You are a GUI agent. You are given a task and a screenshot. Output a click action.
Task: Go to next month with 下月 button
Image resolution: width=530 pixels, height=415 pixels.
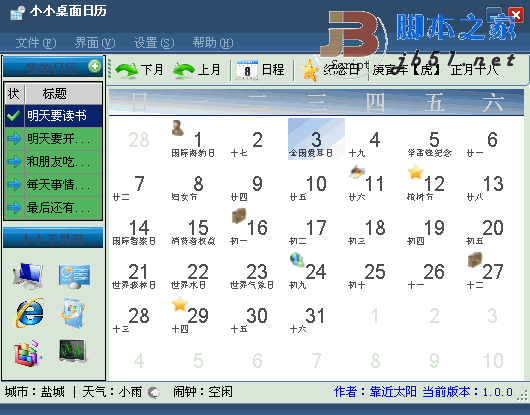(x=139, y=70)
